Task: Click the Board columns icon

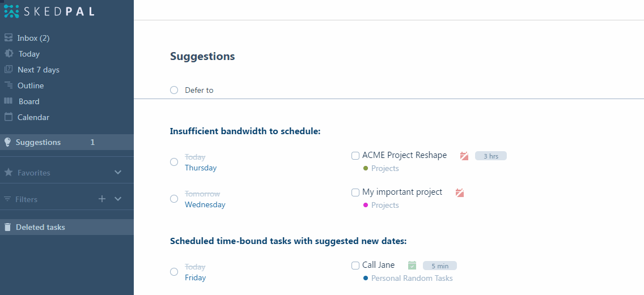Action: (x=8, y=101)
